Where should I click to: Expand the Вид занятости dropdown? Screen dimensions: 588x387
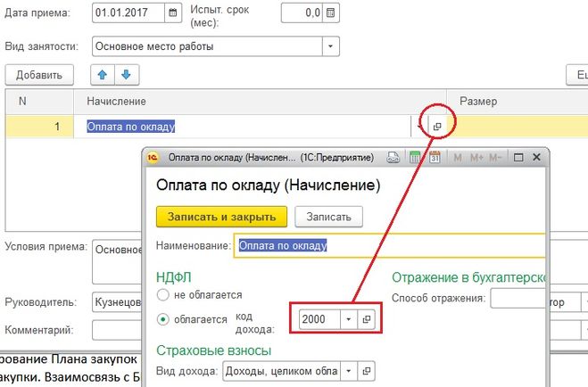click(331, 45)
